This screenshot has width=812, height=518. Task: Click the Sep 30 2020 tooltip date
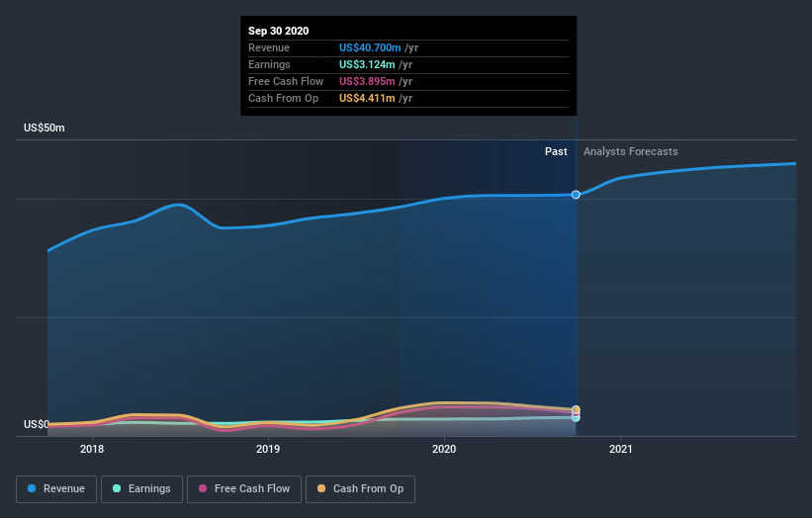pyautogui.click(x=278, y=31)
